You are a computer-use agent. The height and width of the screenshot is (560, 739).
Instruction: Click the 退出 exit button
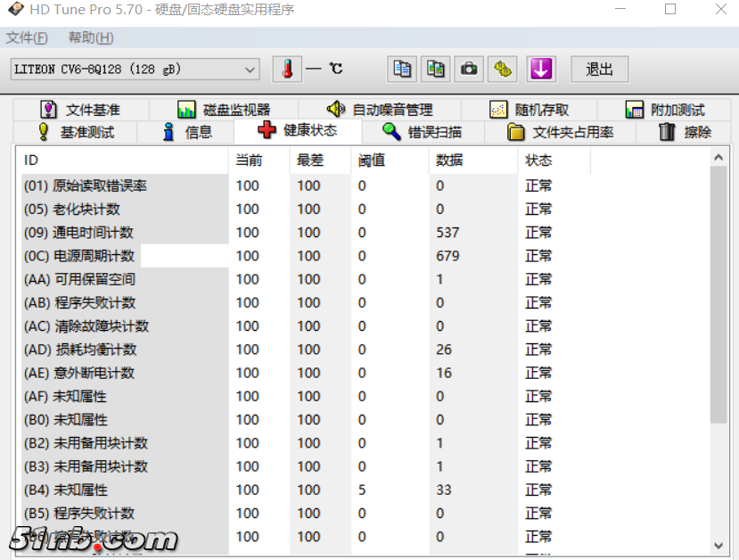[x=599, y=70]
